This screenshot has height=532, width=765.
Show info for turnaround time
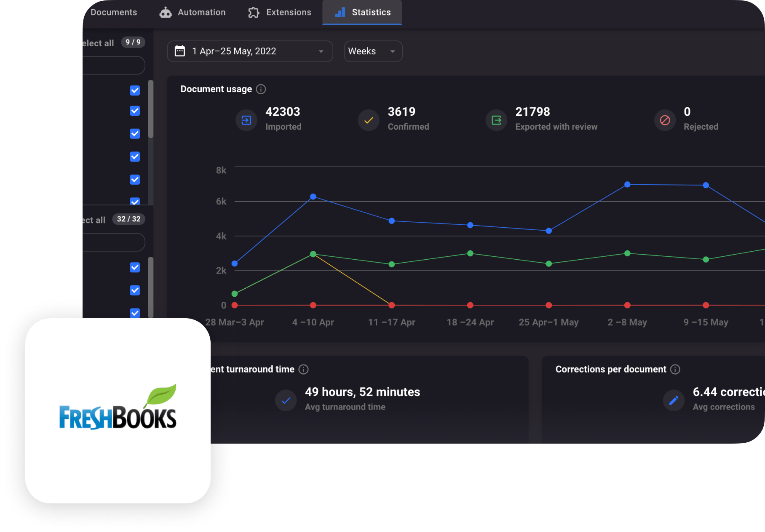tap(304, 370)
